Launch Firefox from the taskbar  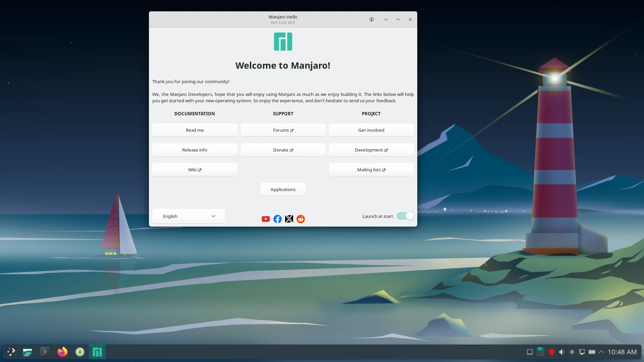pyautogui.click(x=62, y=352)
